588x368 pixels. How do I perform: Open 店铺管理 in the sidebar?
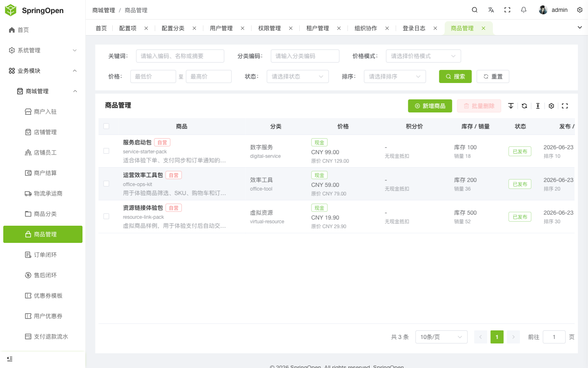point(43,132)
